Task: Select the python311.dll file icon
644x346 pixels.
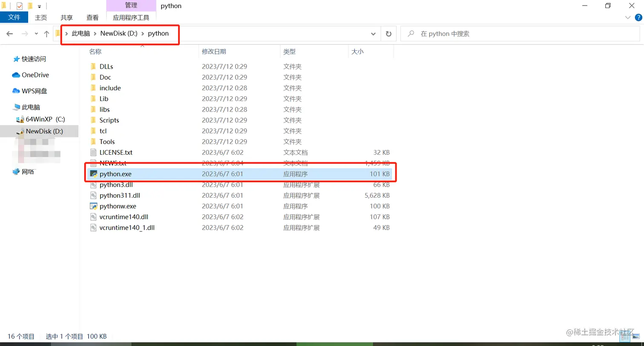Action: pos(94,196)
